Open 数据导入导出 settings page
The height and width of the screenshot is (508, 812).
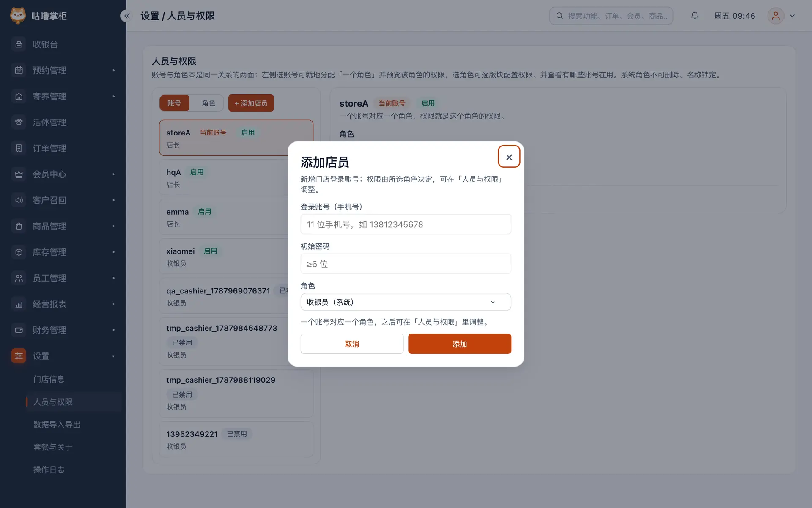pos(57,425)
